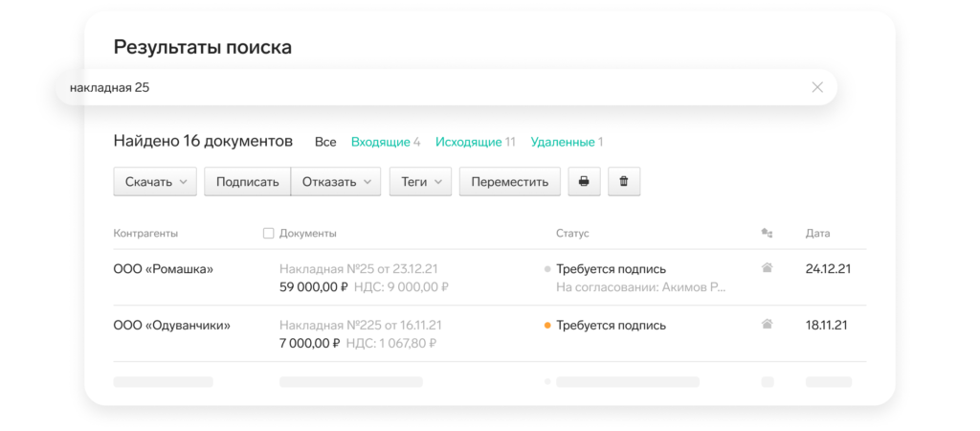The height and width of the screenshot is (431, 980).
Task: Click the print icon button
Action: pyautogui.click(x=584, y=182)
